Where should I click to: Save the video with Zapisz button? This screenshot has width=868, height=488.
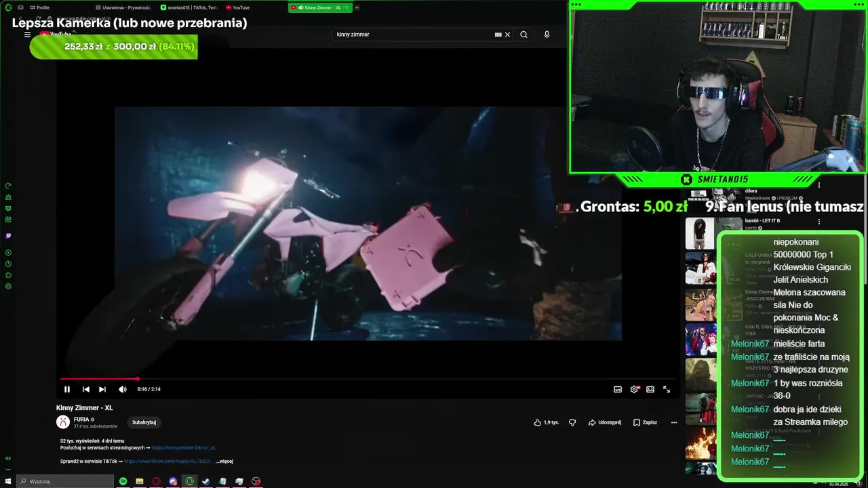tap(646, 422)
